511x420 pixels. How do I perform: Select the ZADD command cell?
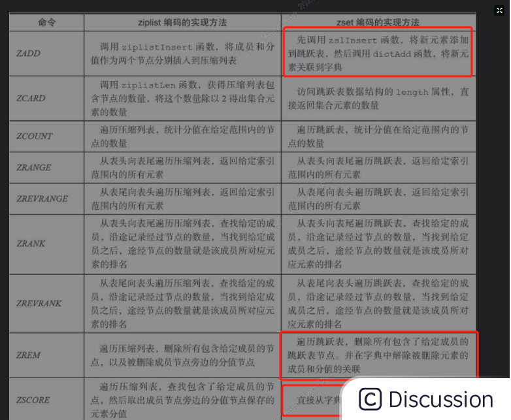(x=47, y=54)
